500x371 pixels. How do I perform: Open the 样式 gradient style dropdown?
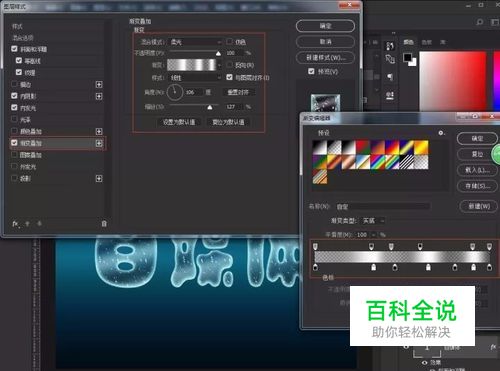(x=195, y=78)
